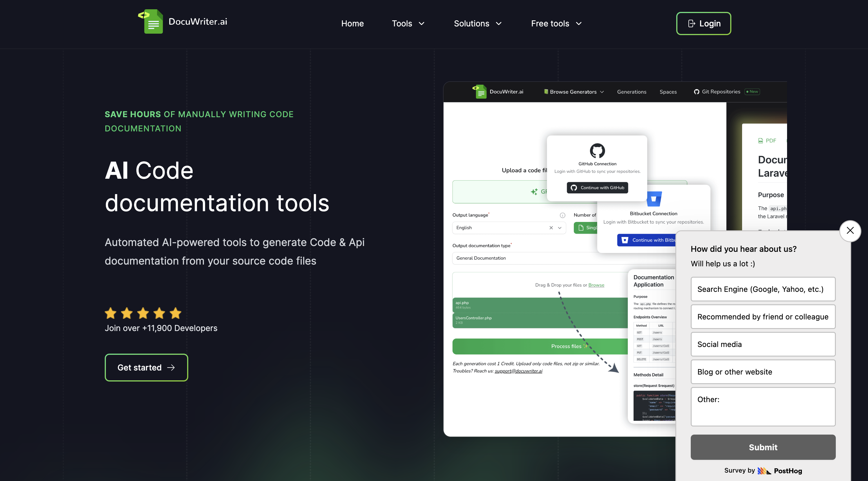Click the PDF document icon

761,140
